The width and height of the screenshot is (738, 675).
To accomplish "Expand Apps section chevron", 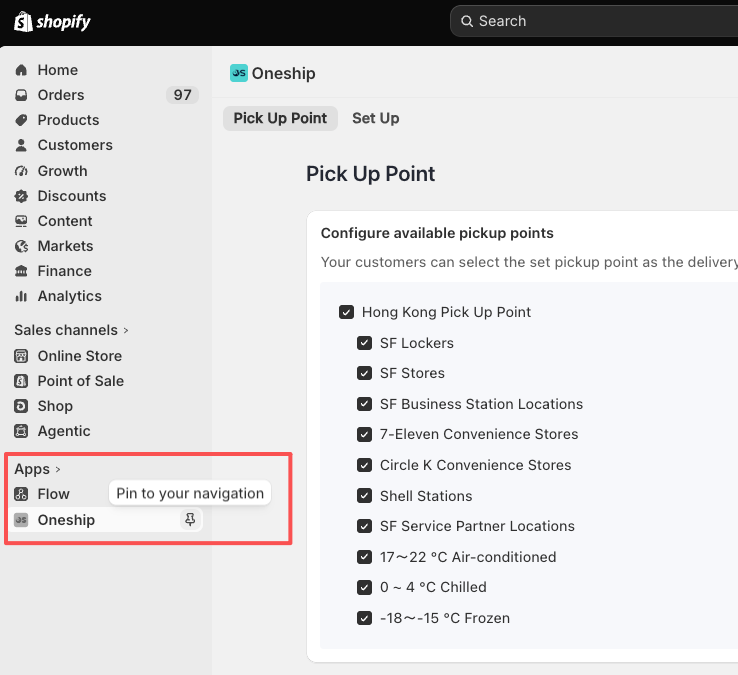I will 58,469.
